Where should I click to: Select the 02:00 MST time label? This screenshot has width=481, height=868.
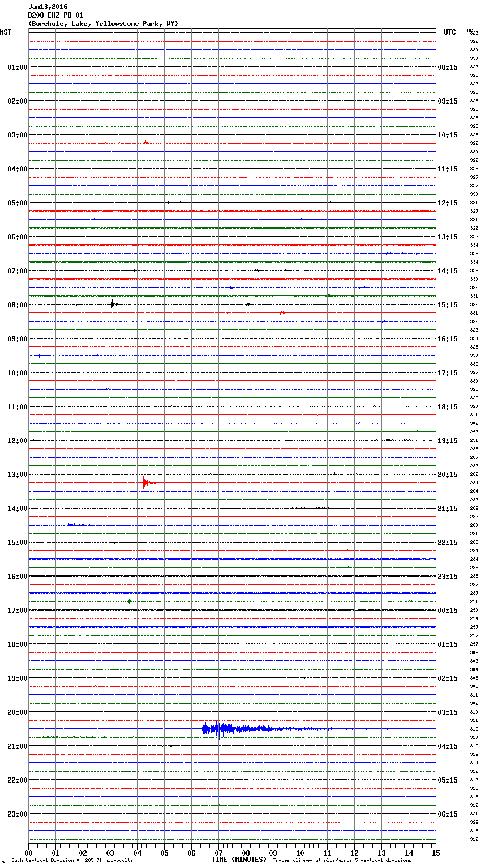[x=18, y=101]
